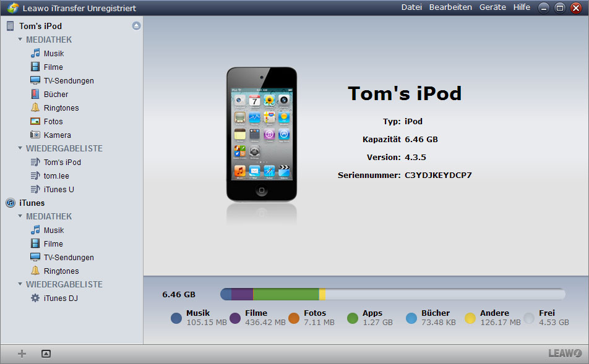The width and height of the screenshot is (589, 364).
Task: Click the round iTunes logo icon
Action: [x=11, y=203]
